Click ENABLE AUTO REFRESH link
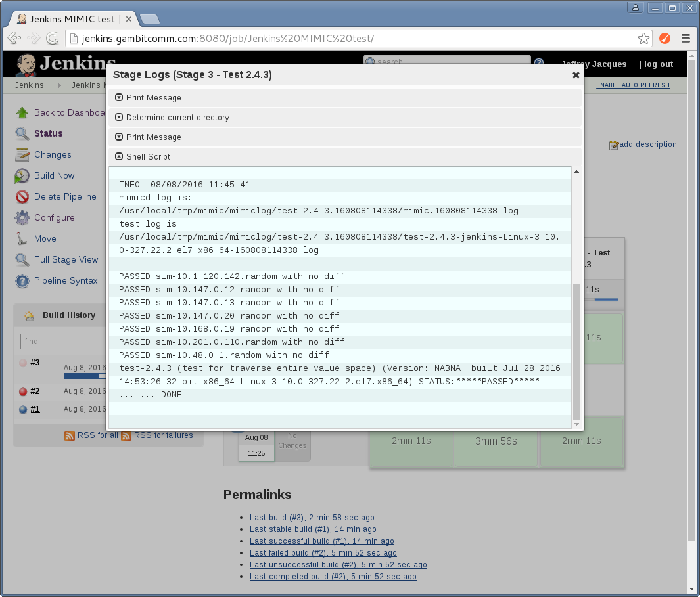 (x=632, y=85)
